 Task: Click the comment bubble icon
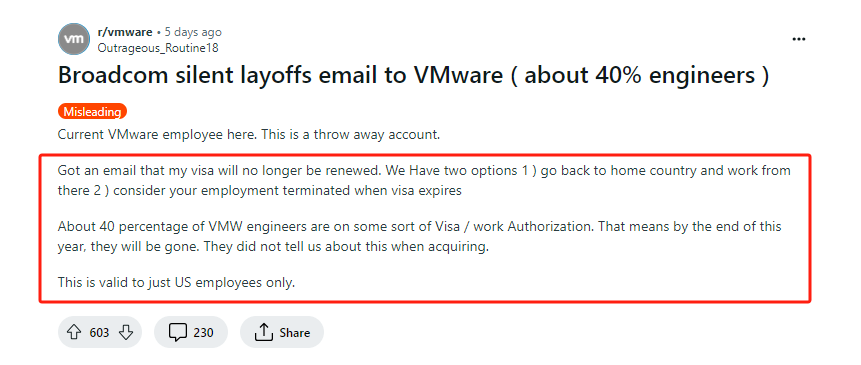177,332
